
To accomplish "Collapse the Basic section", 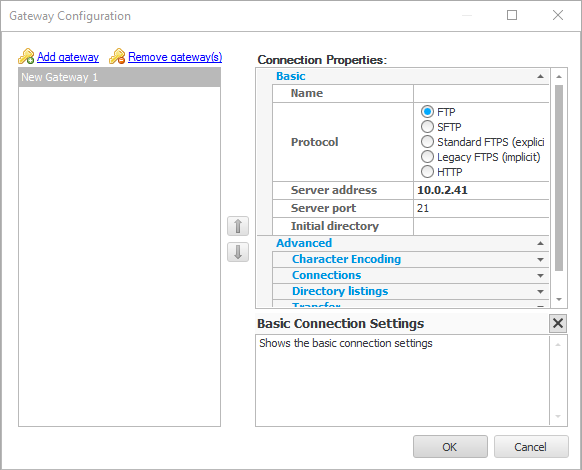I will (x=540, y=76).
